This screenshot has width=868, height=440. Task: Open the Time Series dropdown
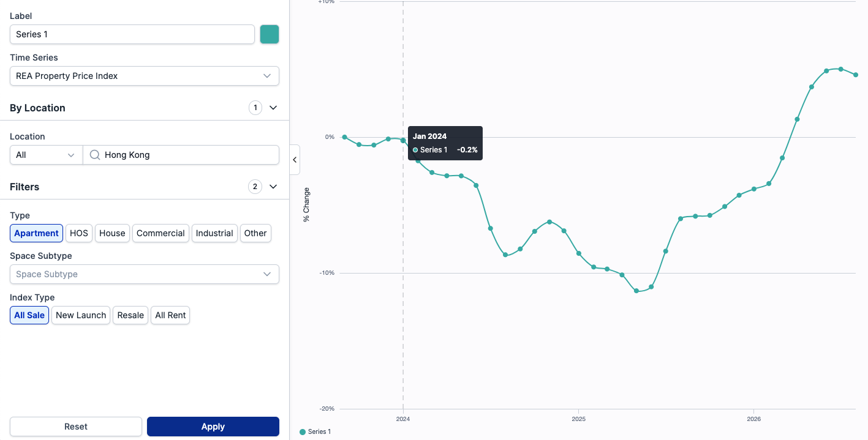coord(145,76)
